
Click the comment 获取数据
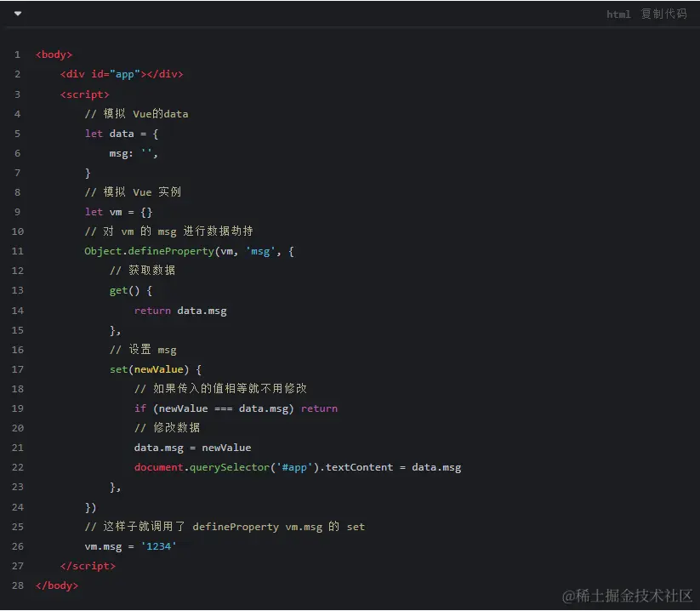coord(142,271)
